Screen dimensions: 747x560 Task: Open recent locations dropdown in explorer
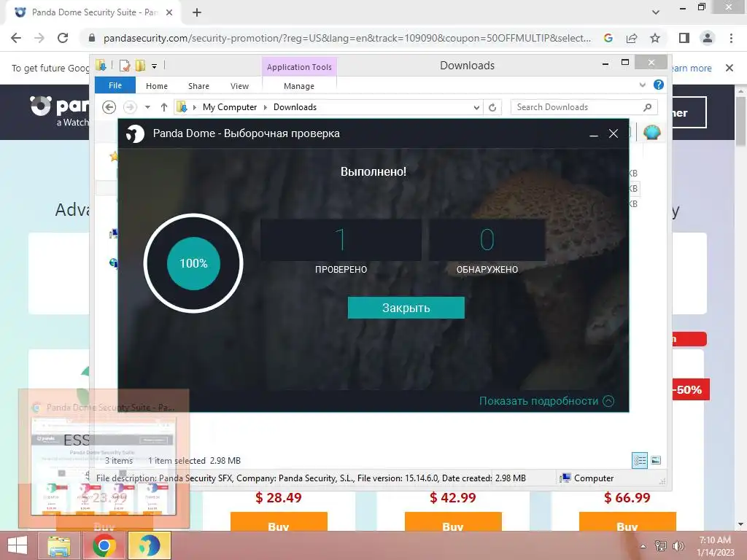(147, 107)
